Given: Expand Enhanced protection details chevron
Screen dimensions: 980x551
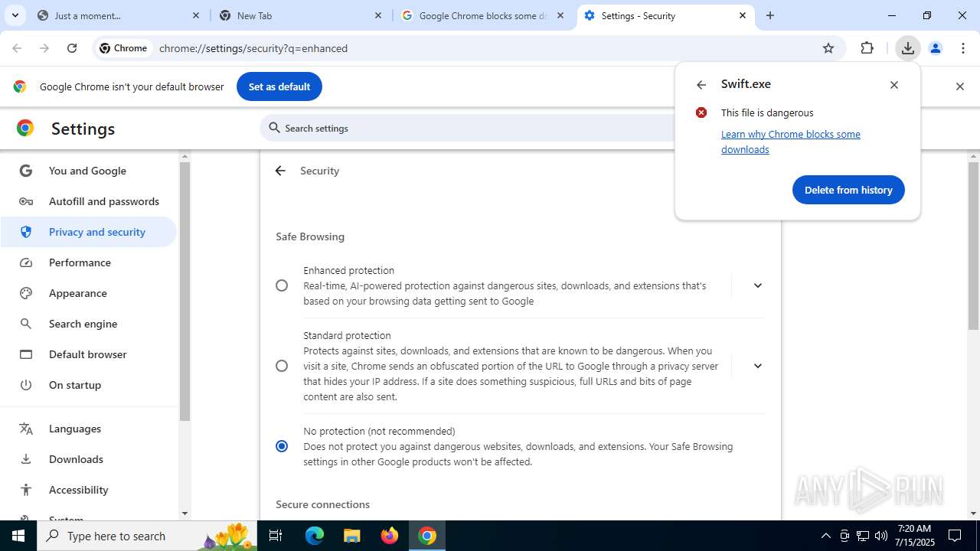Looking at the screenshot, I should (757, 285).
